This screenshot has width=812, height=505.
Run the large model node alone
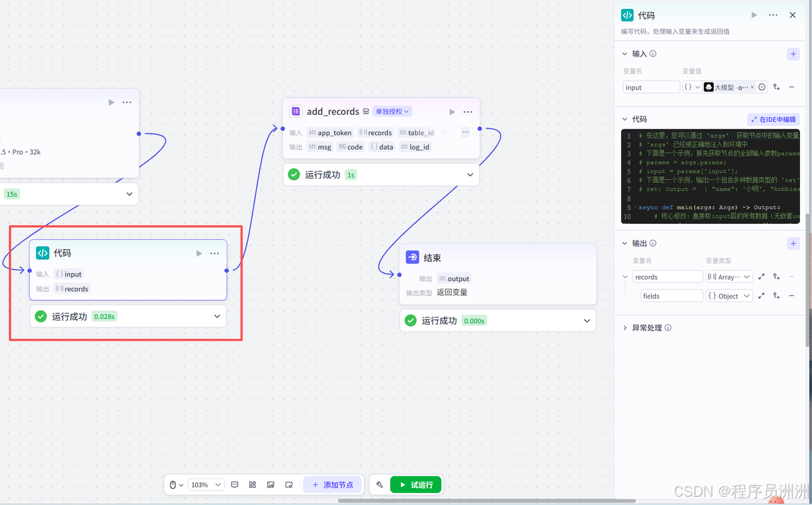(x=112, y=102)
